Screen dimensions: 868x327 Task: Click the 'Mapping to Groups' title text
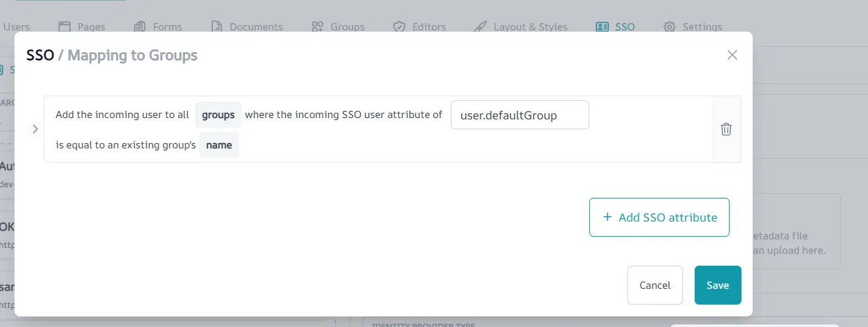[x=132, y=55]
